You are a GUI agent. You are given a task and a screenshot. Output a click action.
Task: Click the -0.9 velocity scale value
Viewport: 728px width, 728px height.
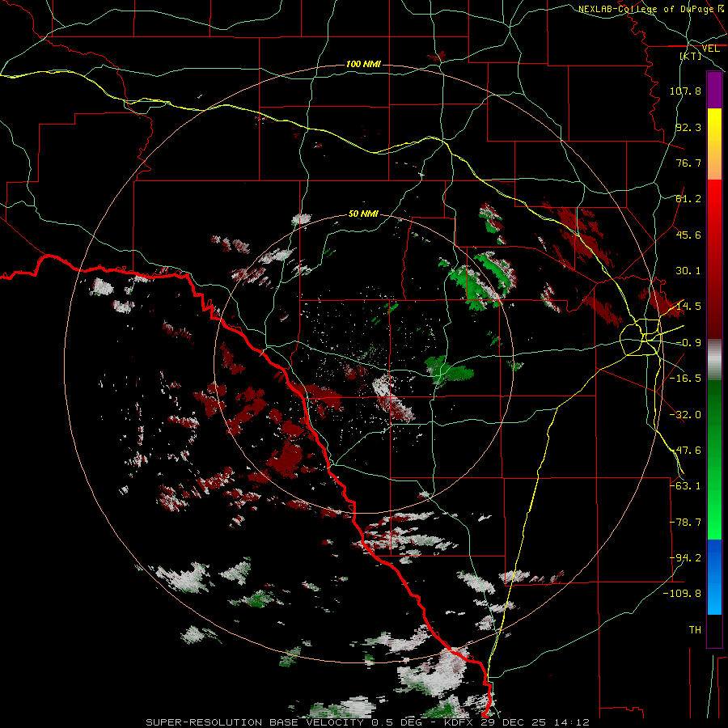[x=688, y=343]
